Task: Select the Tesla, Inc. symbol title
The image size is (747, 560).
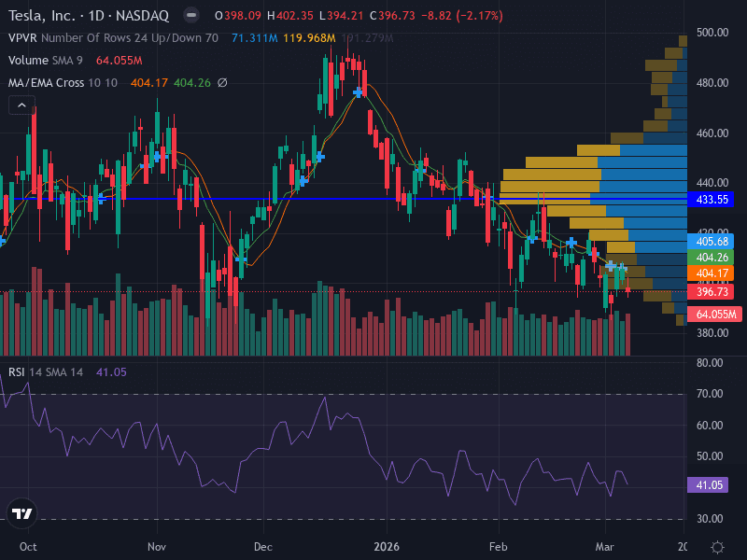Action: tap(42, 16)
